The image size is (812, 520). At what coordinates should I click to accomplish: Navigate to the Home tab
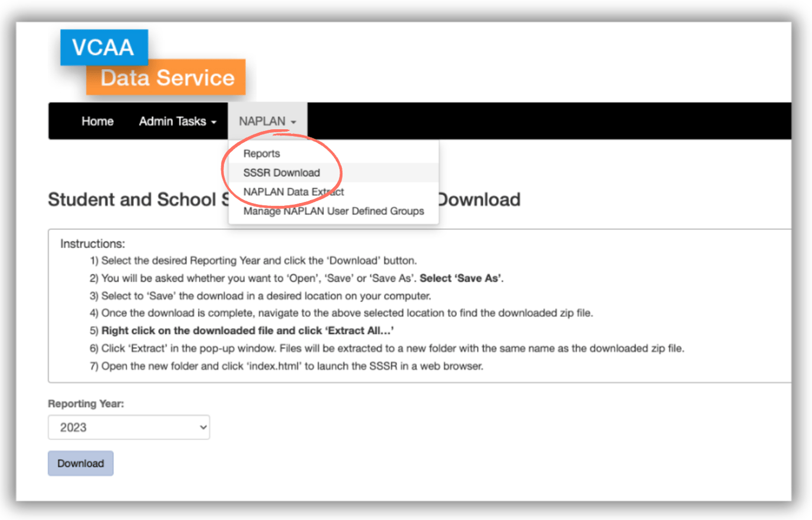click(x=97, y=120)
